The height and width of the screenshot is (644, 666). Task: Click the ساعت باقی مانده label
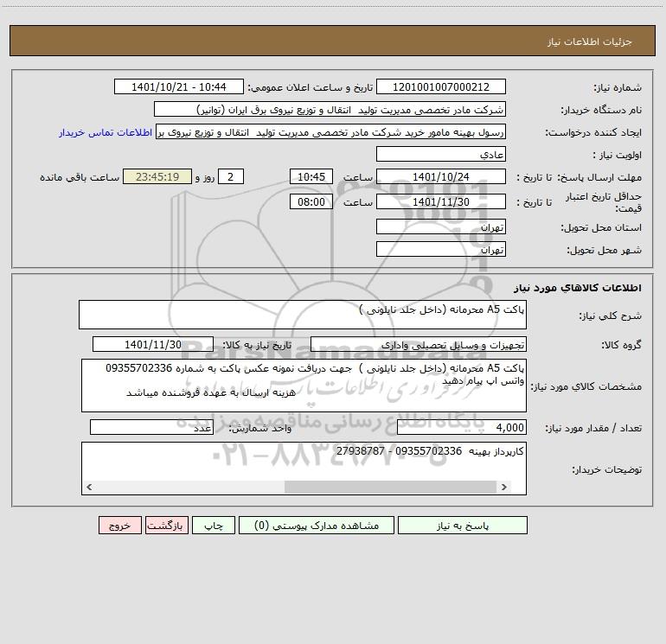[80, 177]
